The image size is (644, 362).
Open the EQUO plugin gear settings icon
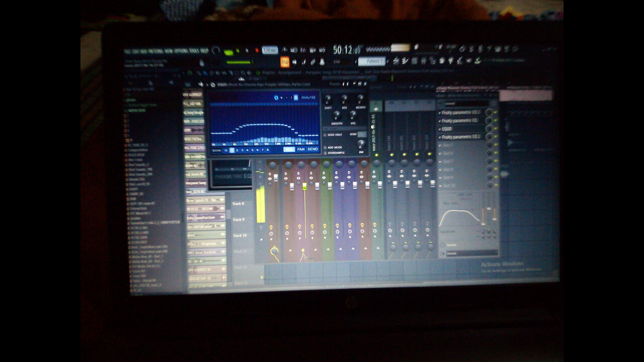[213, 84]
